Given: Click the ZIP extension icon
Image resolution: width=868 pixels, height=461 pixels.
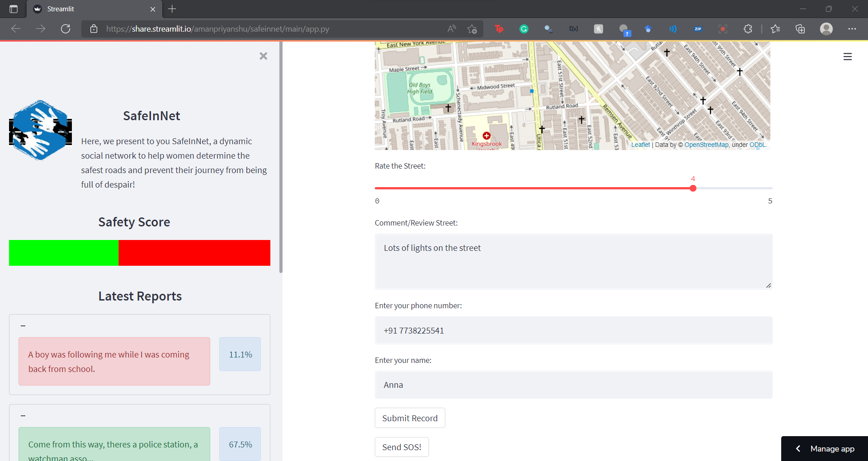Looking at the screenshot, I should (698, 29).
